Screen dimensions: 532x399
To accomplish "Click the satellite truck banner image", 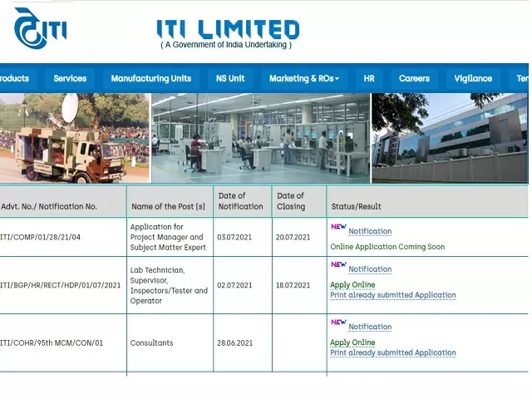I will [74, 137].
